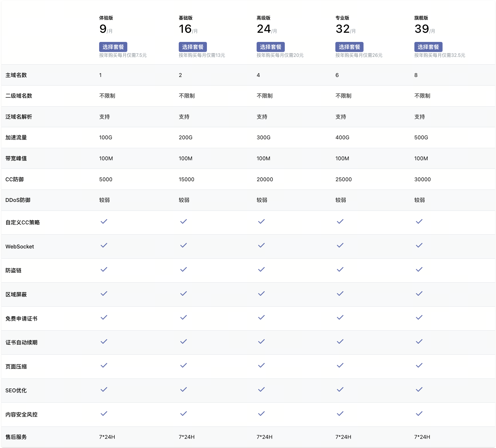Select the 高级版 plan via 选择套餐
The height and width of the screenshot is (448, 496).
[x=270, y=47]
